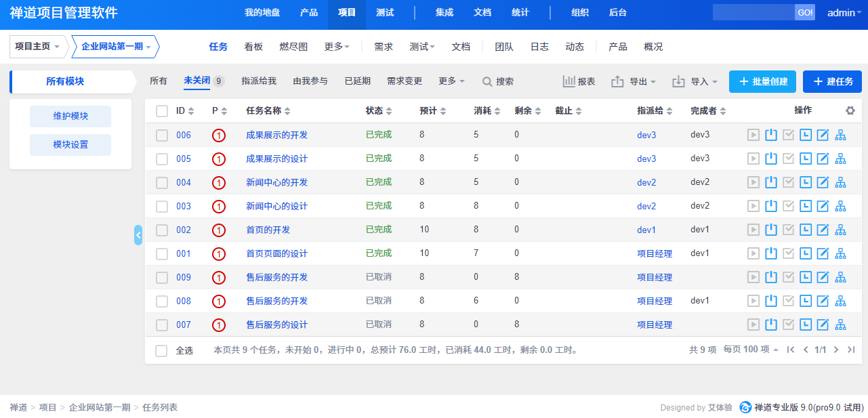
Task: Go to the next page using the pager arrow
Action: pyautogui.click(x=836, y=350)
